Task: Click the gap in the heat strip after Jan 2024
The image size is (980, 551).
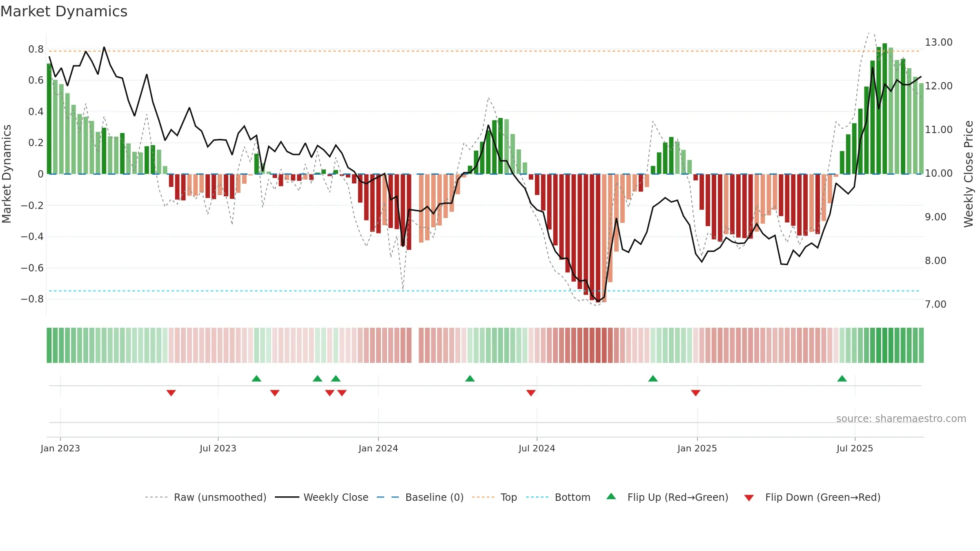Action: pos(415,345)
